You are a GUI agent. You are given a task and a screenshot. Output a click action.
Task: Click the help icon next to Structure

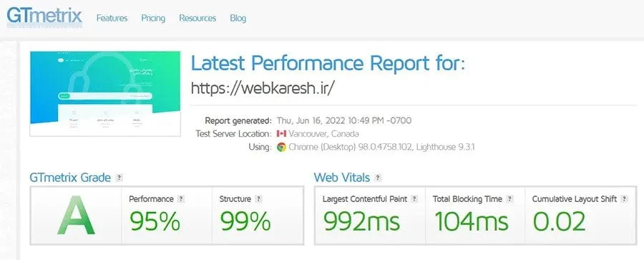258,199
